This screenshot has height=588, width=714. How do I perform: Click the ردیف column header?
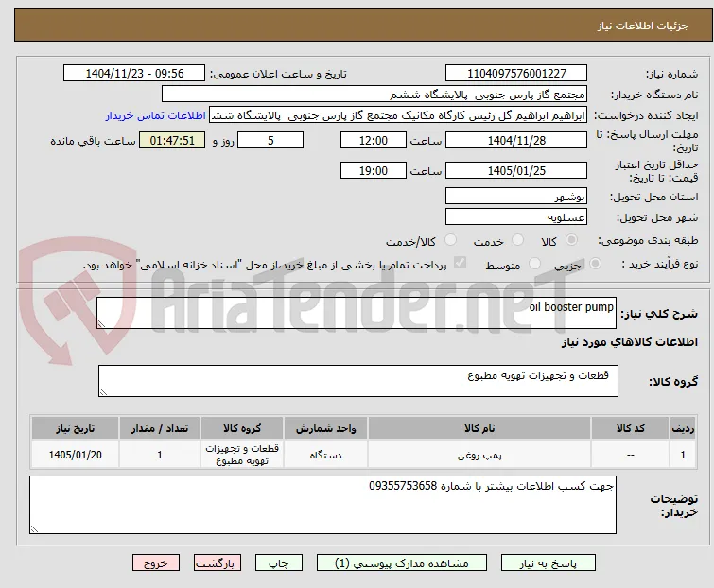(683, 428)
